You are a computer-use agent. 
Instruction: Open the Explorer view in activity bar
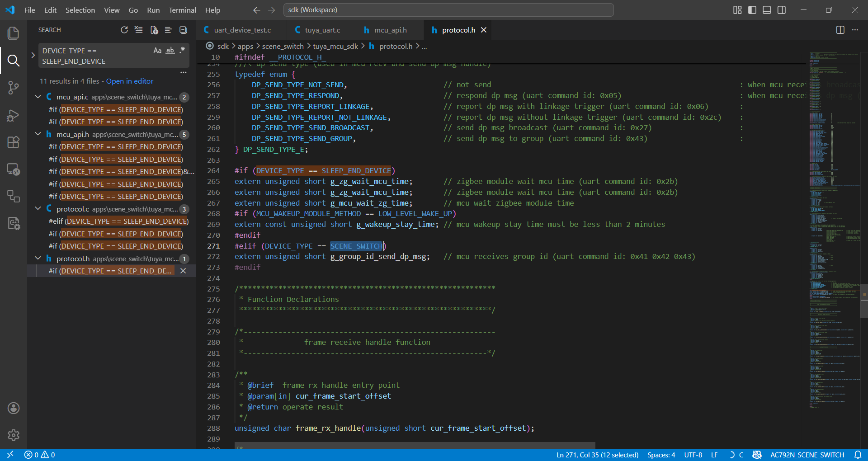pyautogui.click(x=14, y=33)
